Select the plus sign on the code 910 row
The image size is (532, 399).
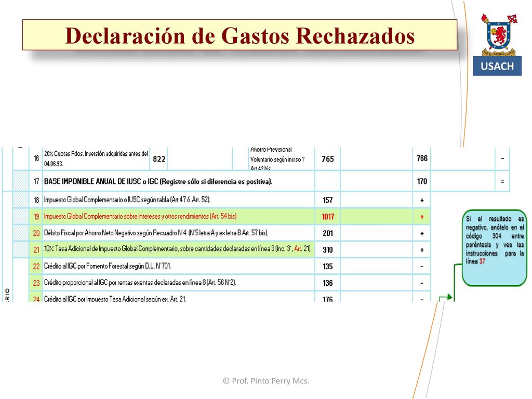422,250
